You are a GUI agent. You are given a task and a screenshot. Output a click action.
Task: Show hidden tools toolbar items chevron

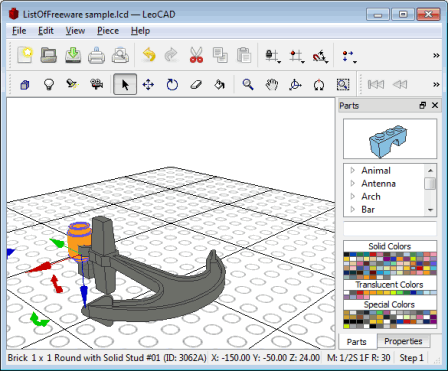(436, 85)
